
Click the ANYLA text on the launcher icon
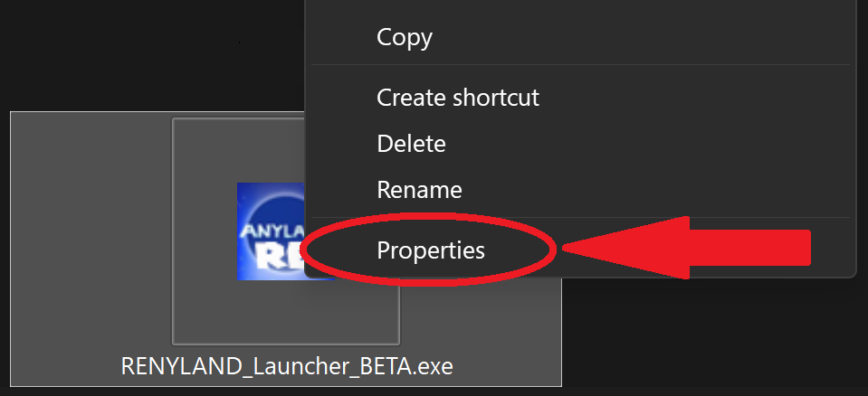coord(272,229)
